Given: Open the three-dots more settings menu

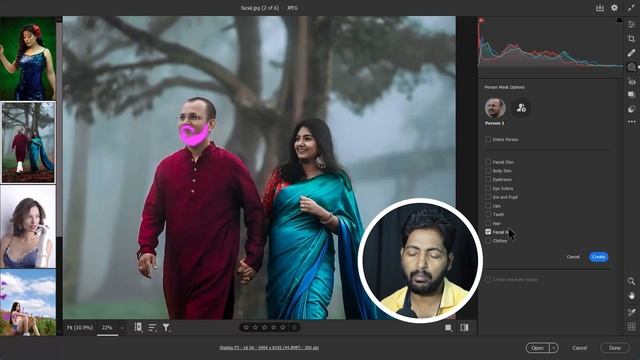Looking at the screenshot, I should [631, 122].
